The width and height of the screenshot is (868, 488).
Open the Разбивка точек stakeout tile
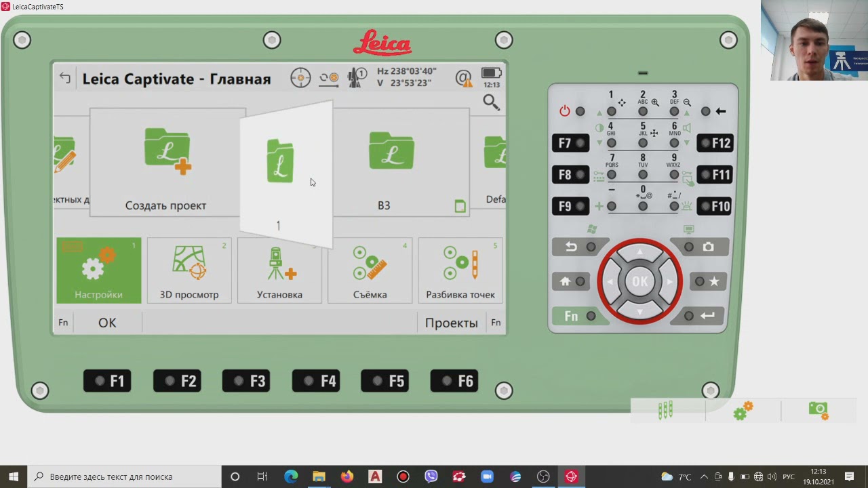(x=460, y=270)
